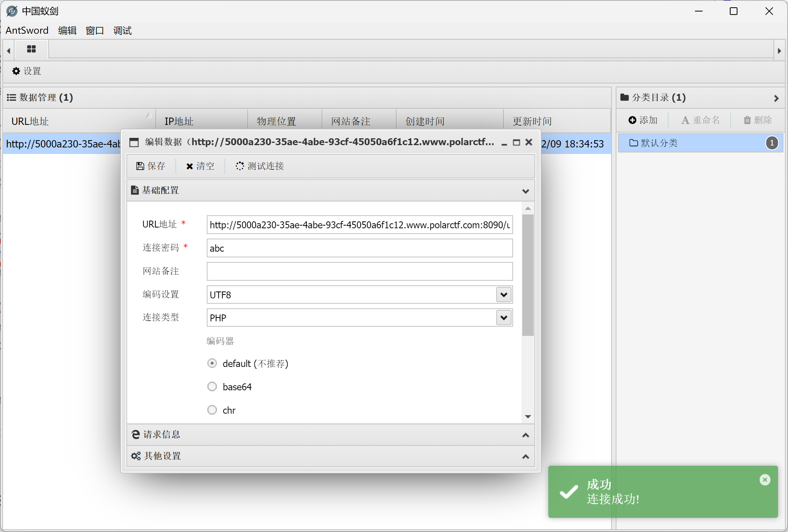
Task: Click the Add category (添加) plus icon
Action: point(633,120)
